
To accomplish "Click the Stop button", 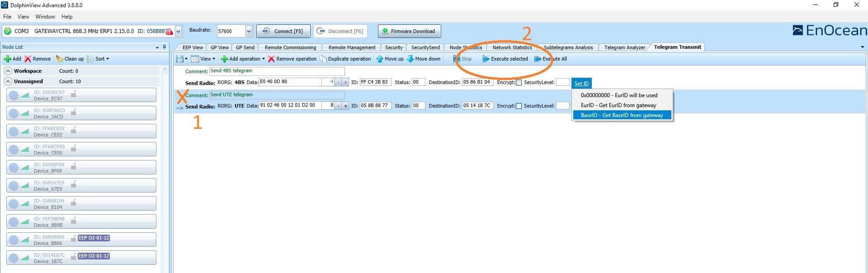I will pos(462,59).
